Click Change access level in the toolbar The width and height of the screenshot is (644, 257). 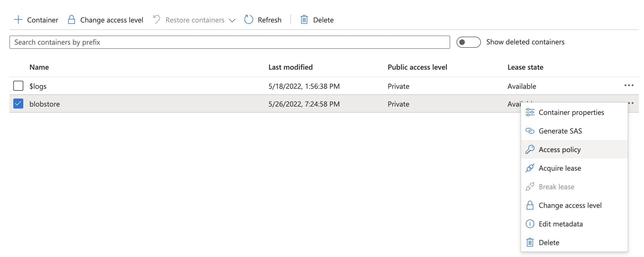pos(112,20)
